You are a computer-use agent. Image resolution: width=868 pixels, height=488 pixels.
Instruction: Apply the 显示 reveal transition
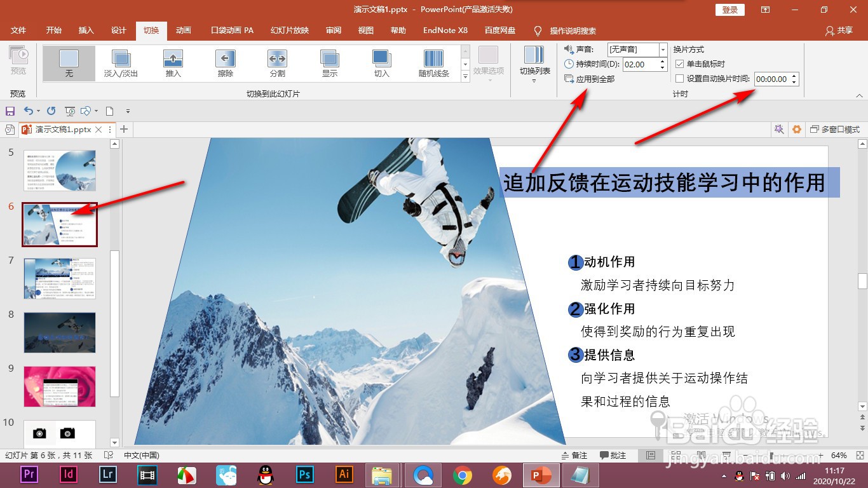tap(330, 63)
